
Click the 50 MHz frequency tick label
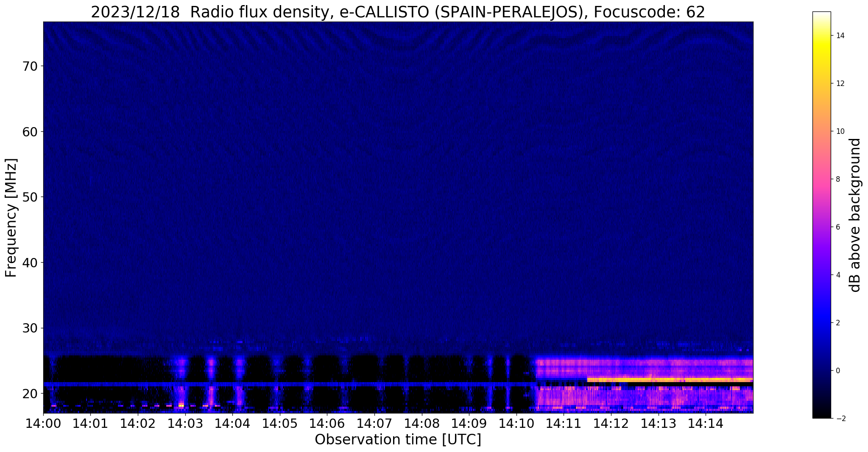tap(31, 197)
